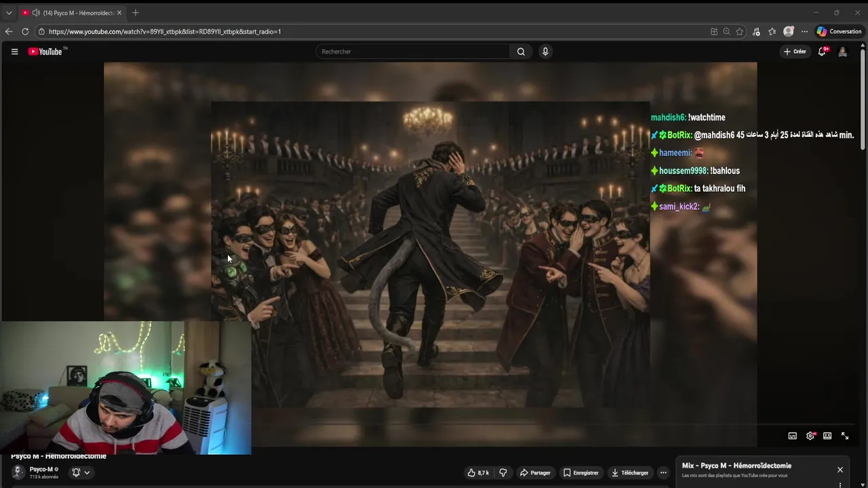
Task: View site information lock icon
Action: tap(41, 31)
